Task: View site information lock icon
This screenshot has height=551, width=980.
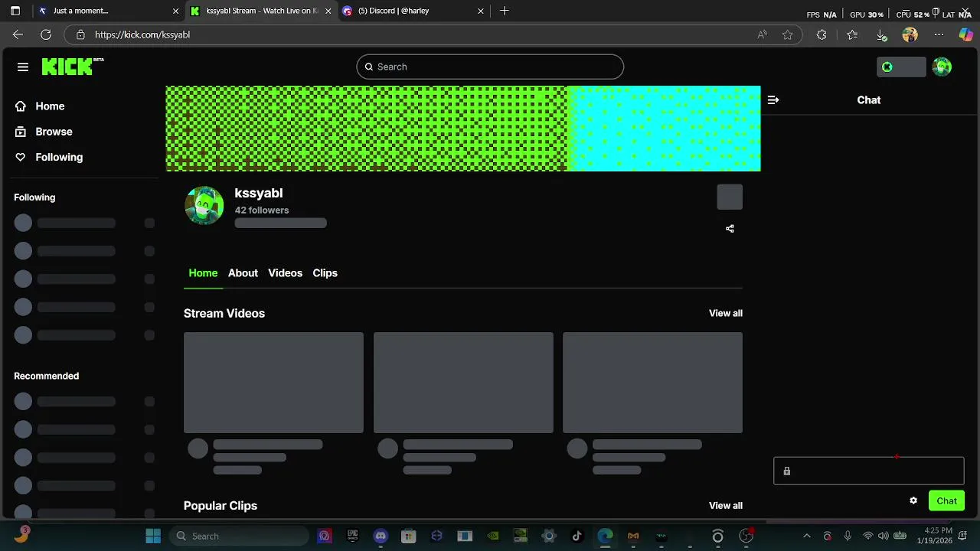Action: pyautogui.click(x=80, y=34)
